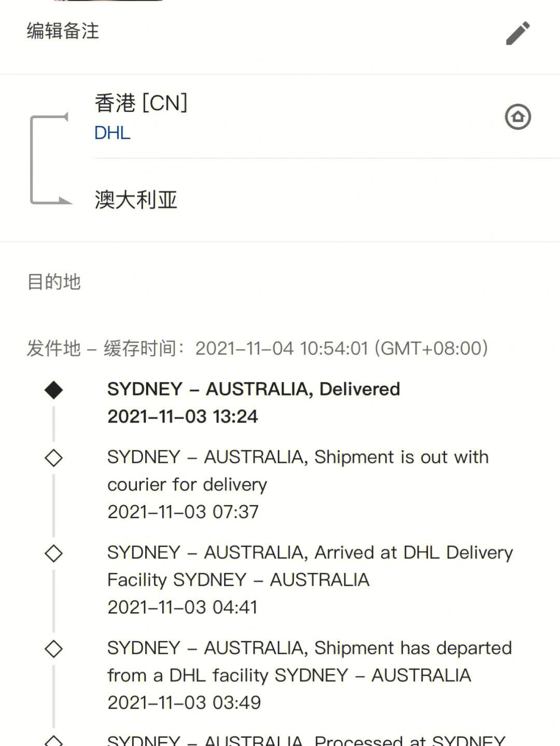Select the 发件地 cache time header
560x746 pixels.
tap(257, 348)
